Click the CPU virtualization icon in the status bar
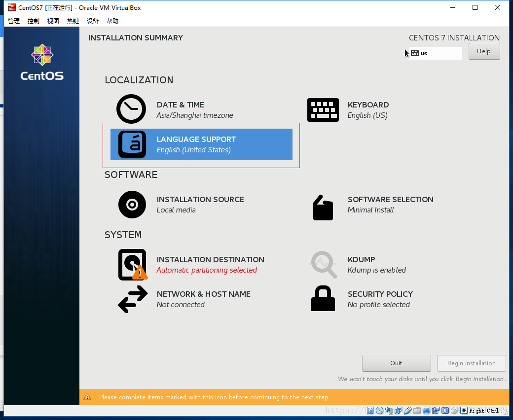Screen dimensions: 513x420 coord(445,411)
